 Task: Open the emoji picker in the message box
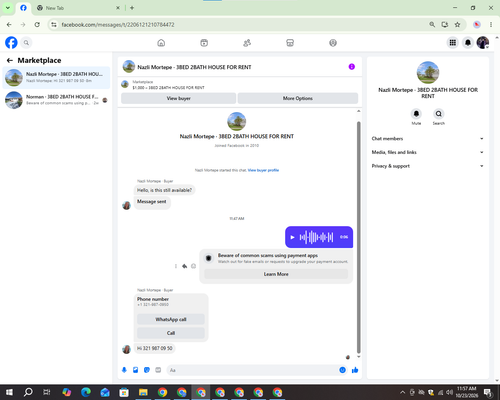[342, 370]
